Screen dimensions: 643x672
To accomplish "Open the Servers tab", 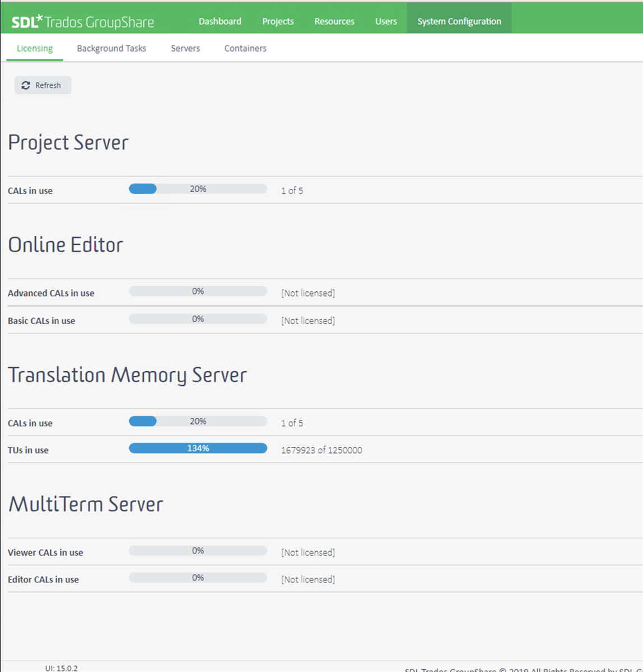I will [185, 48].
